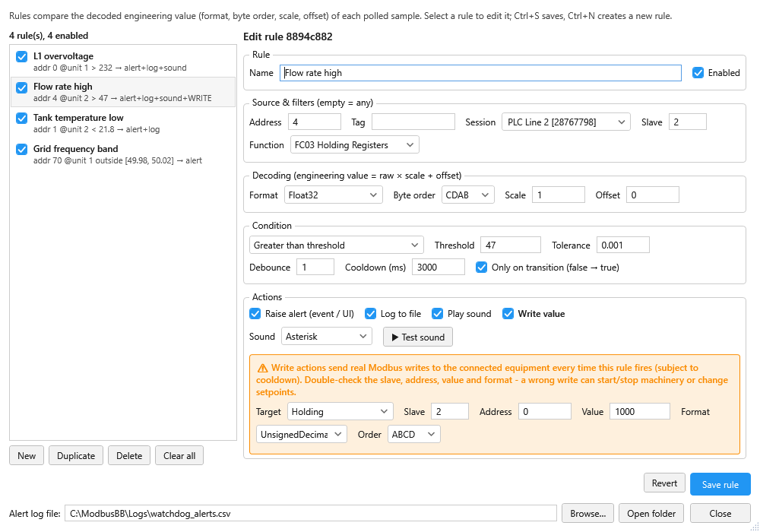Image resolution: width=760 pixels, height=532 pixels.
Task: Expand the Greater than threshold condition dropdown
Action: [x=337, y=245]
